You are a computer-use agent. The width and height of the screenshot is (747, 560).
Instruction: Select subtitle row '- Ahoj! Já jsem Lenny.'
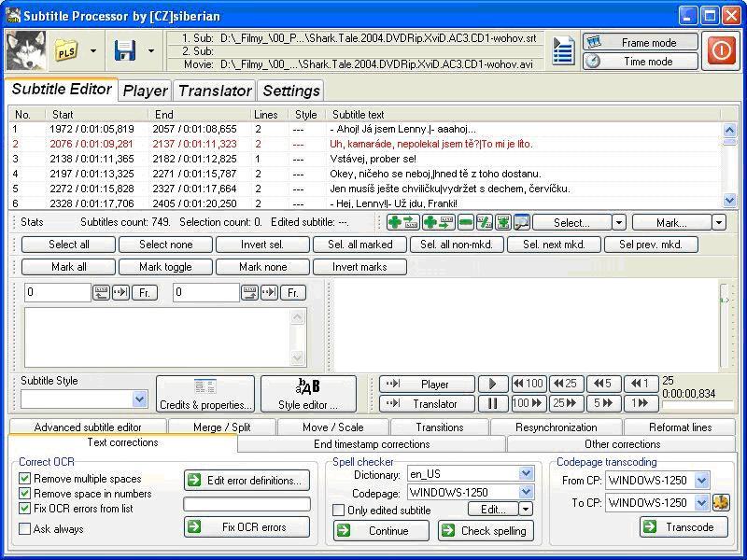pyautogui.click(x=365, y=129)
